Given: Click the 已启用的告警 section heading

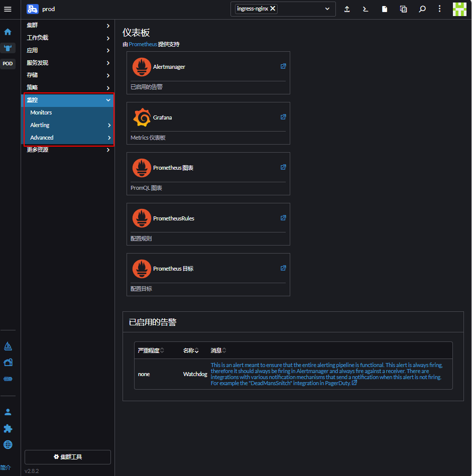Looking at the screenshot, I should pos(152,322).
